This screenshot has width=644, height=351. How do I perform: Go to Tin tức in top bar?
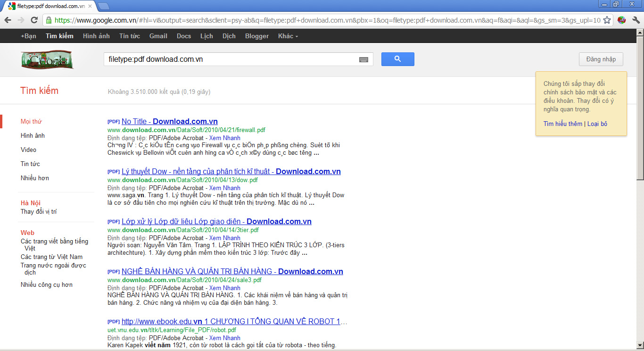point(130,36)
